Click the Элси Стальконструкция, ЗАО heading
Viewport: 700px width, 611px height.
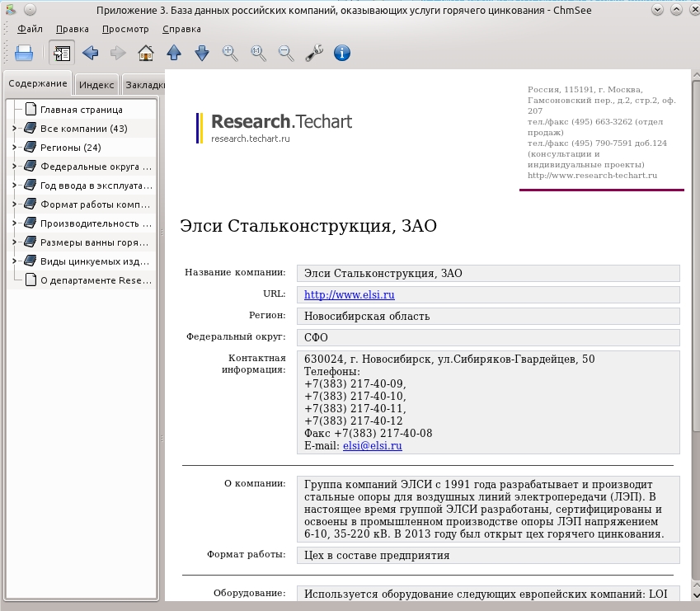point(308,226)
